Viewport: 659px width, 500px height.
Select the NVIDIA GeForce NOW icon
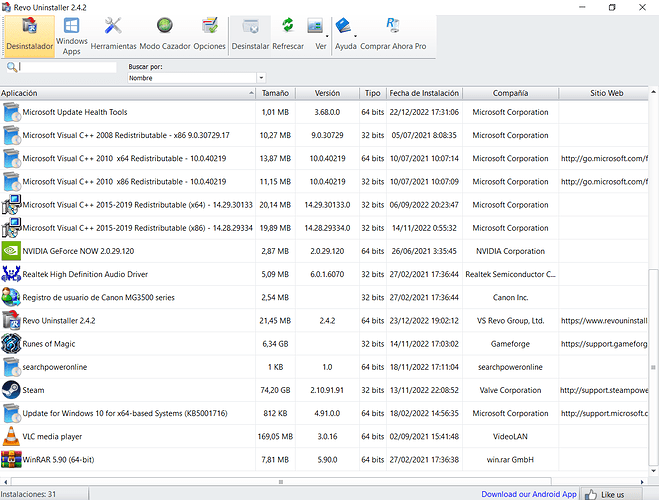click(x=11, y=251)
